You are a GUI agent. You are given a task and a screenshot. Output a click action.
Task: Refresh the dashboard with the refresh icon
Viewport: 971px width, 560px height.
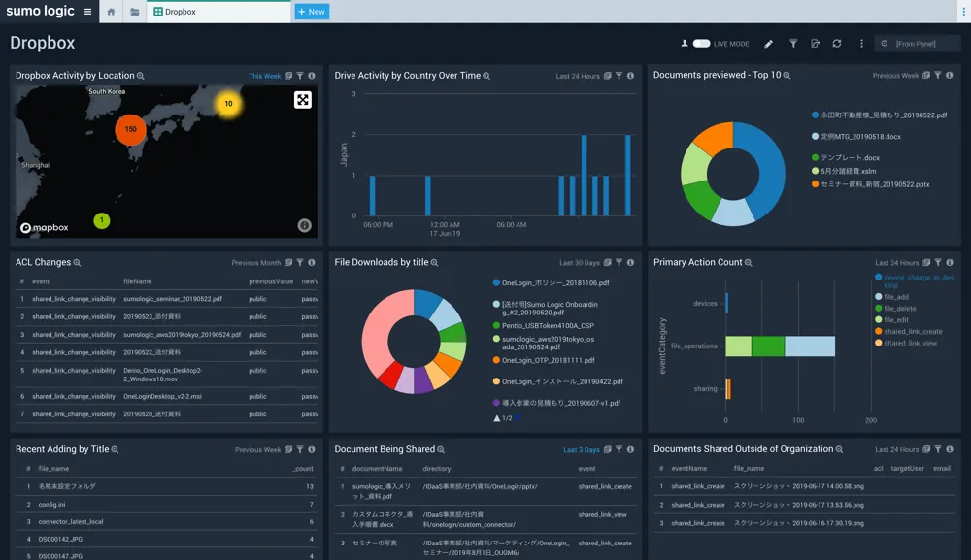837,44
